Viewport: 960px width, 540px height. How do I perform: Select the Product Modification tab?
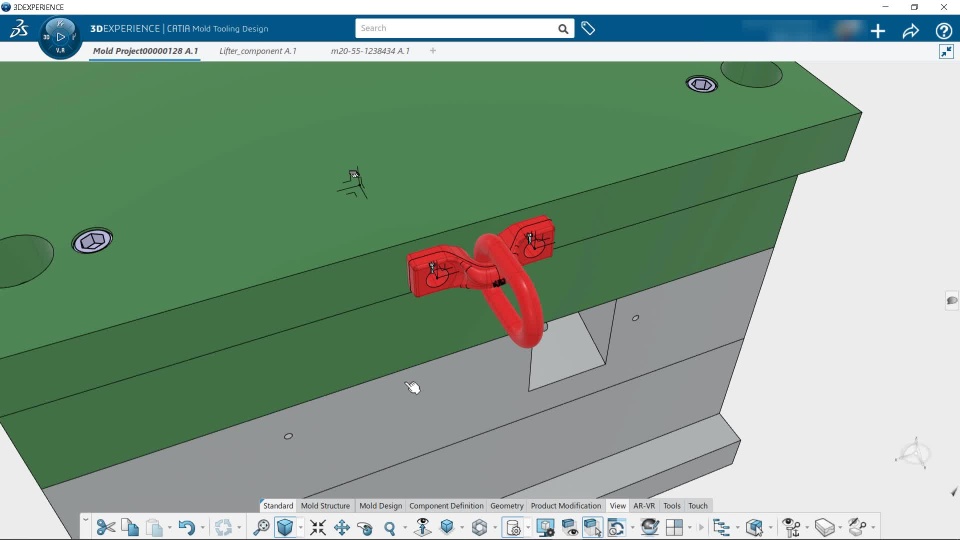click(x=566, y=506)
